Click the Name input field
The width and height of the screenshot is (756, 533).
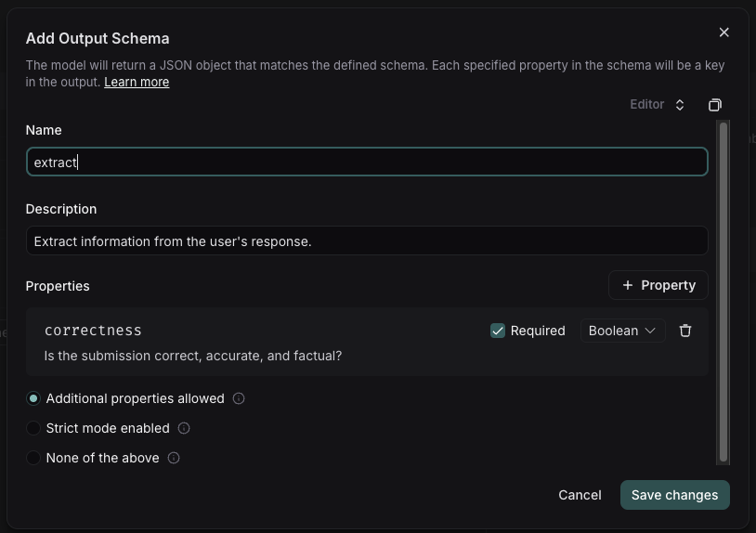click(367, 162)
